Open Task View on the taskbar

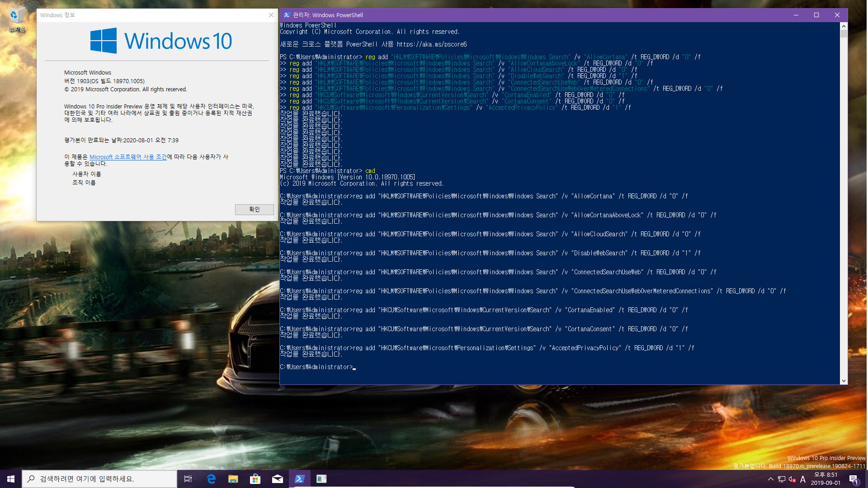[188, 479]
